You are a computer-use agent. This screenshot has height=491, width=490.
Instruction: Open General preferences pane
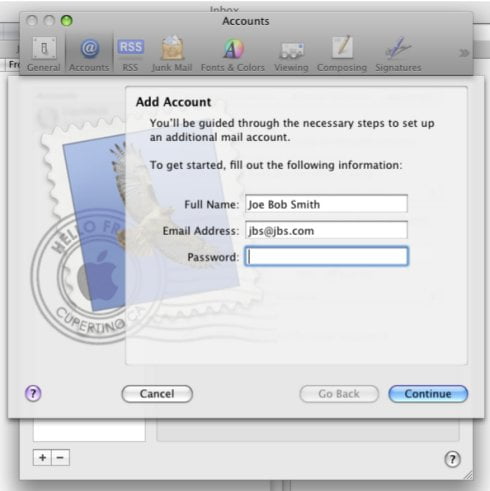point(44,54)
